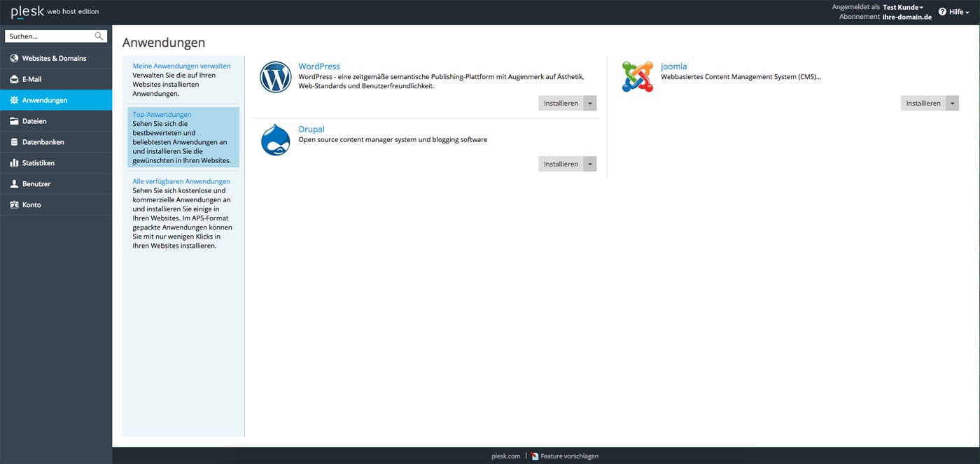Viewport: 980px width, 464px height.
Task: Go to Dateien in sidebar
Action: [56, 121]
